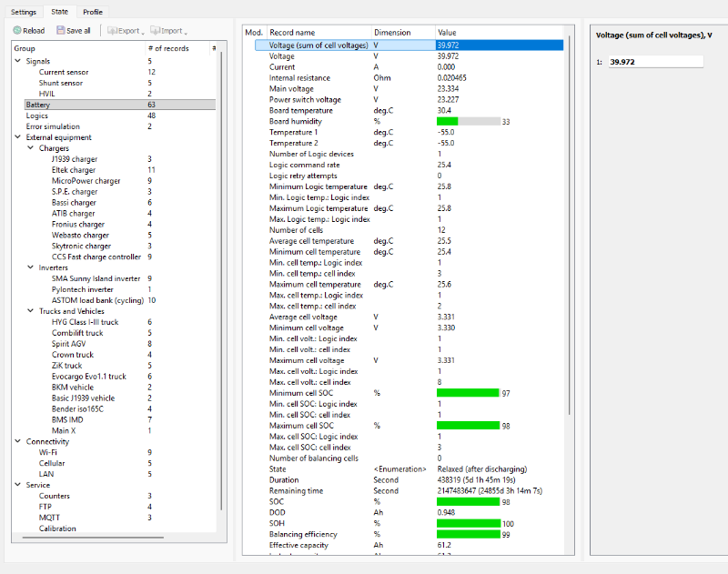Open the Logics group
Screen dimensions: 728x574
point(37,116)
